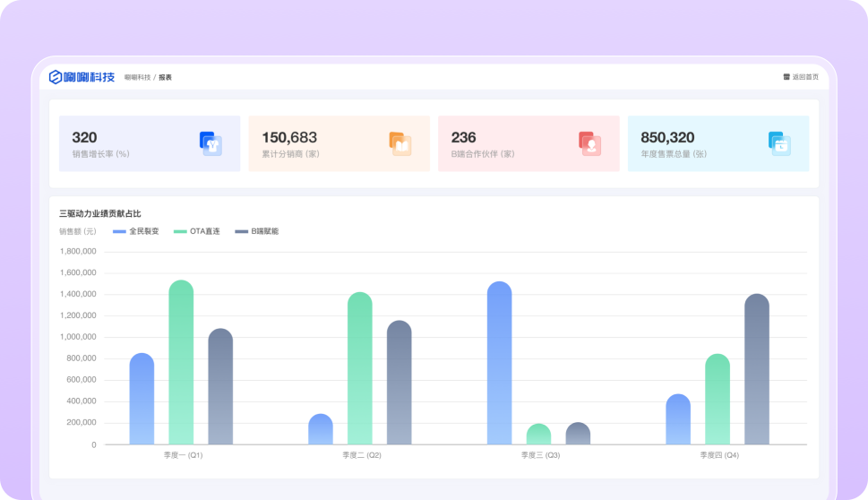Click the icon beside 返回首页
The height and width of the screenshot is (500, 868).
click(x=786, y=77)
